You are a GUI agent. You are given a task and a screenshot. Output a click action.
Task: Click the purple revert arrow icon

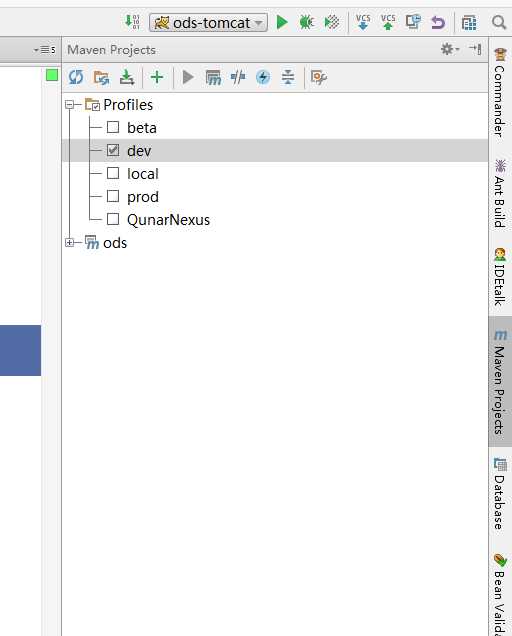[438, 22]
